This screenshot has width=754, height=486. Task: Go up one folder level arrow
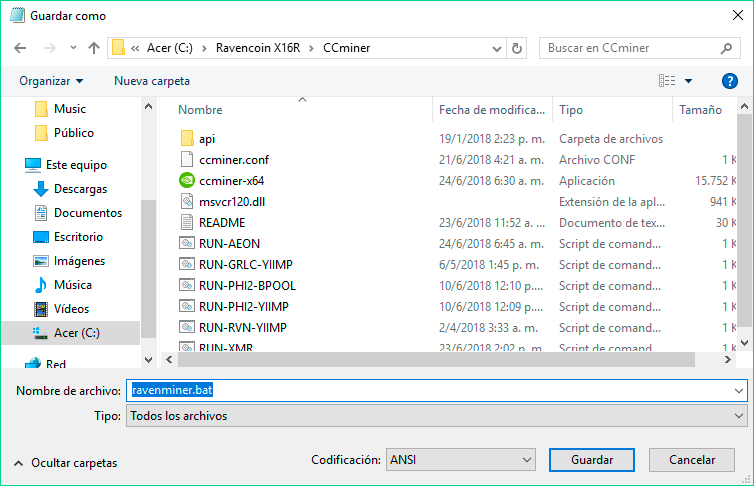pos(94,48)
